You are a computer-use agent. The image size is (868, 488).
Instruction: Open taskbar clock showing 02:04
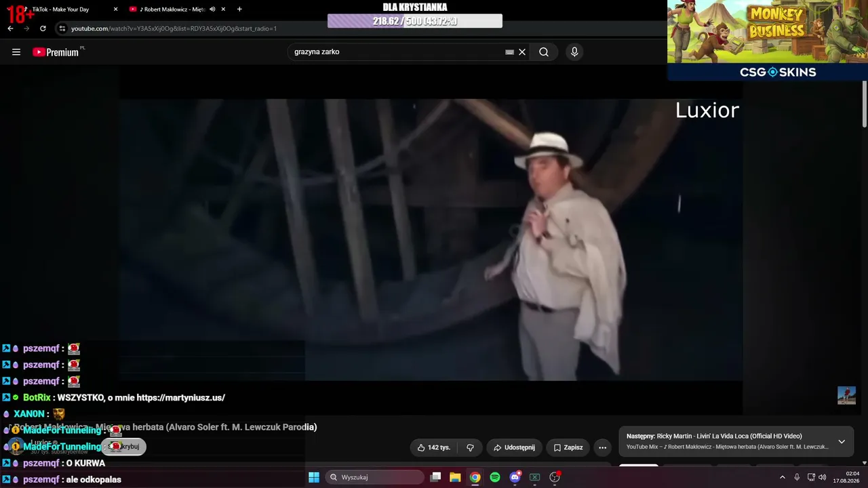pos(847,477)
